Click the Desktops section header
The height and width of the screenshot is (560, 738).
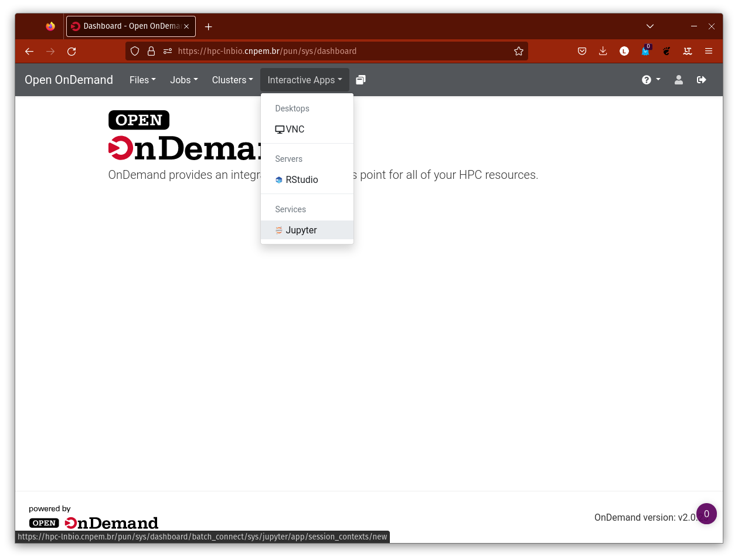click(x=292, y=108)
